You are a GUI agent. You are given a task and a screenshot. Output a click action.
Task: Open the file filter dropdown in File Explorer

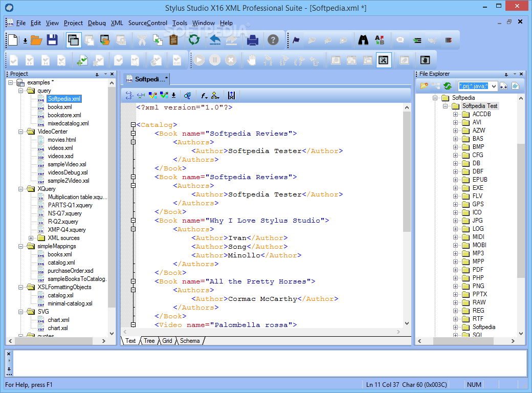tap(494, 86)
